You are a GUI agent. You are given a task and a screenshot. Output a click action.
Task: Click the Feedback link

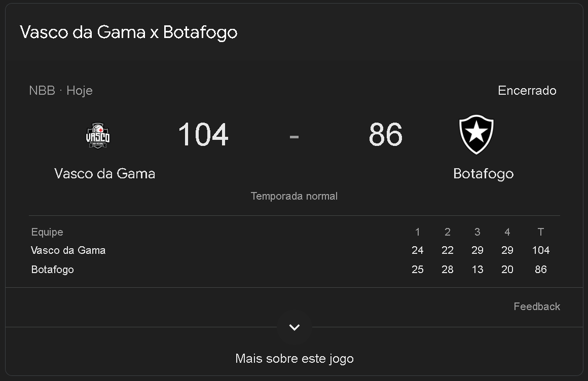[x=536, y=307]
